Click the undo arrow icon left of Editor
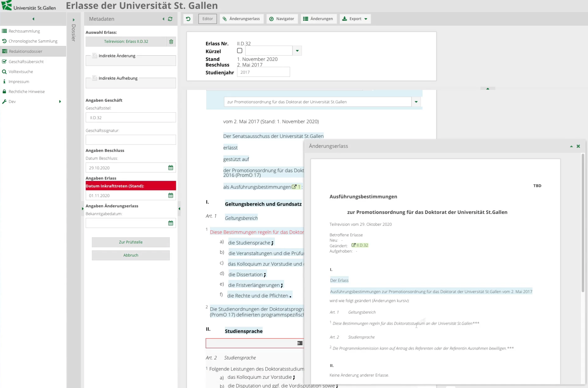The image size is (588, 388). click(188, 19)
